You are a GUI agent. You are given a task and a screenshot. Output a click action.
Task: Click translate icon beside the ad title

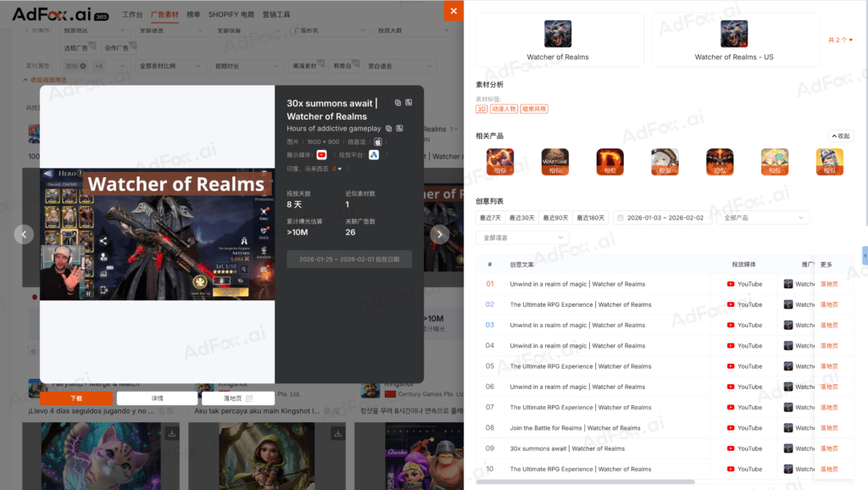tap(409, 103)
